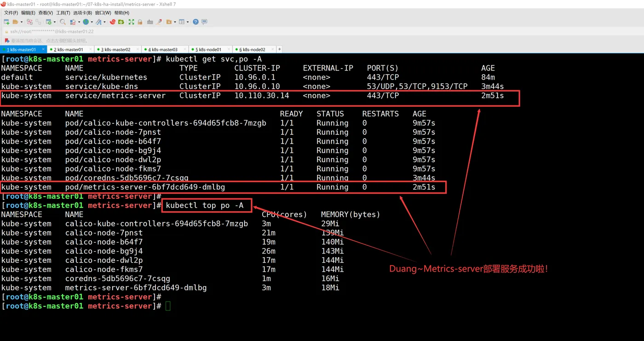Click 'coredns-5db5696c7-7csqg' in top output
The height and width of the screenshot is (341, 644).
point(118,278)
